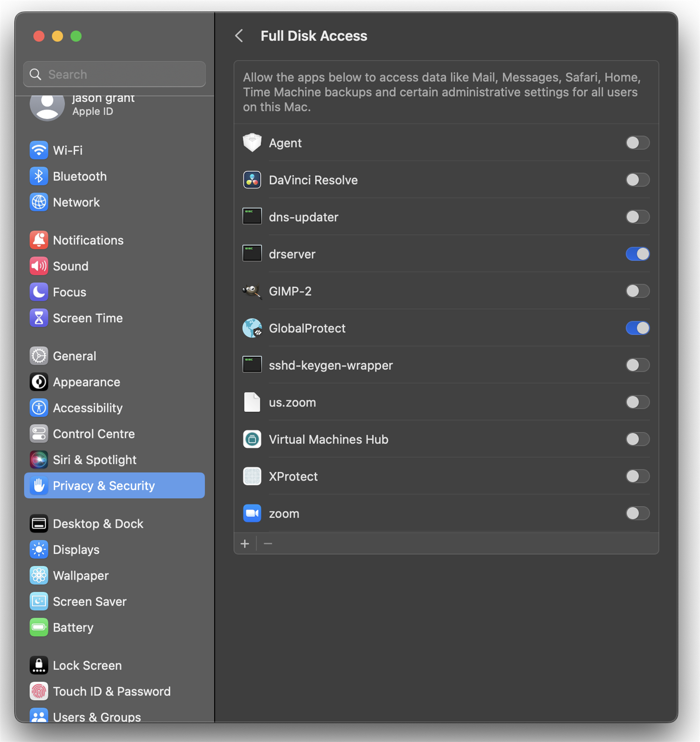
Task: Toggle on disk access for sshd-keygen-wrapper
Action: (x=637, y=365)
